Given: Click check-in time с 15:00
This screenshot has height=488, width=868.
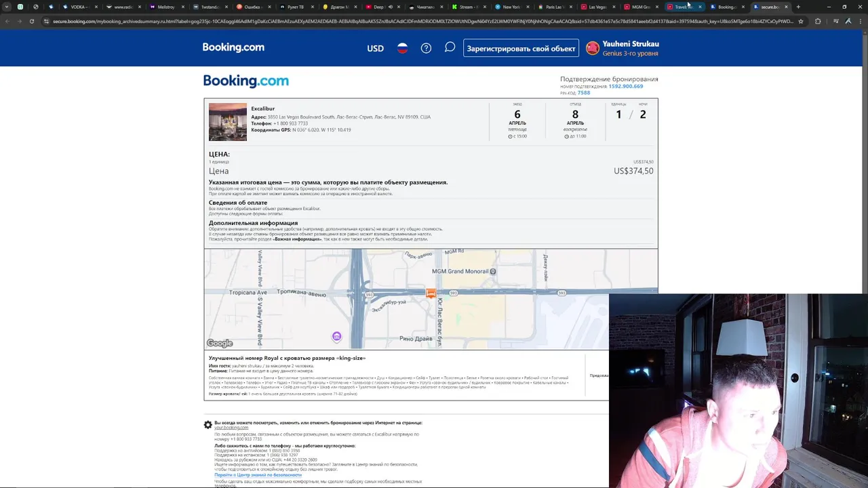Looking at the screenshot, I should [517, 136].
